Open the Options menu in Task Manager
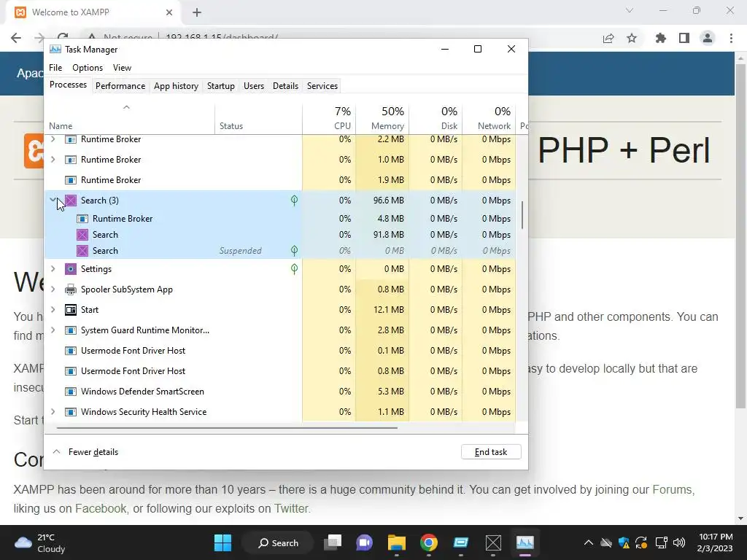 [x=88, y=68]
